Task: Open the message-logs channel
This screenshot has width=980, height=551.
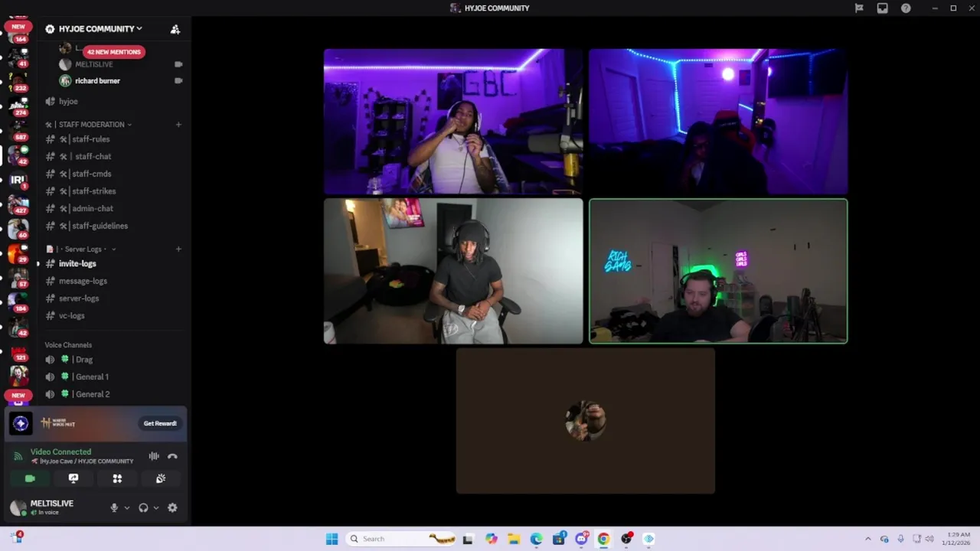Action: 83,281
